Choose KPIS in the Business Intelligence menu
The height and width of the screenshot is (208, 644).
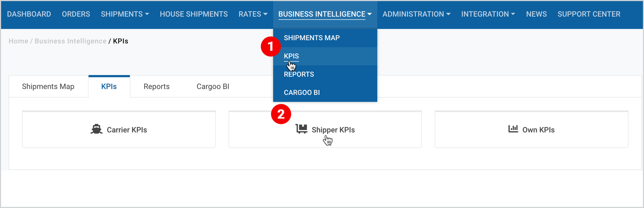click(291, 56)
